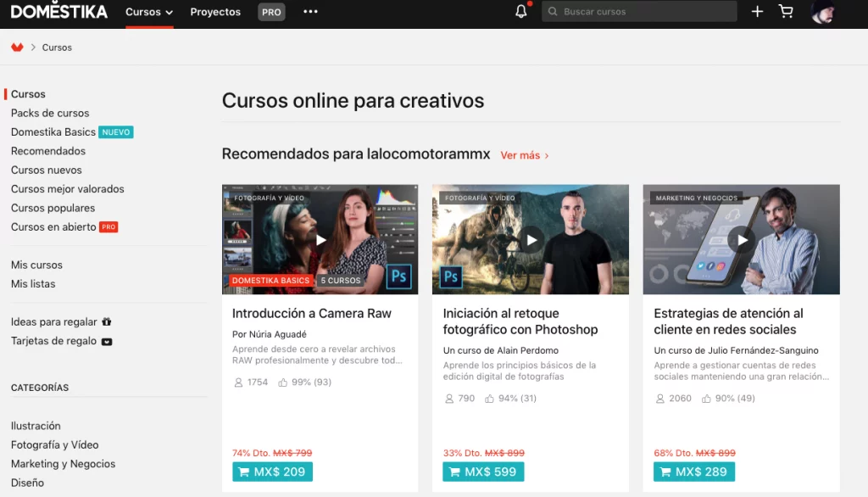868x497 pixels.
Task: Click the students icon showing 2060
Action: [659, 399]
